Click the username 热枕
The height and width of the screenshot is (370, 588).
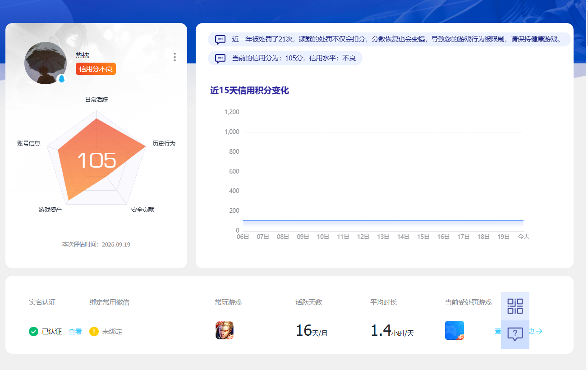[x=83, y=55]
